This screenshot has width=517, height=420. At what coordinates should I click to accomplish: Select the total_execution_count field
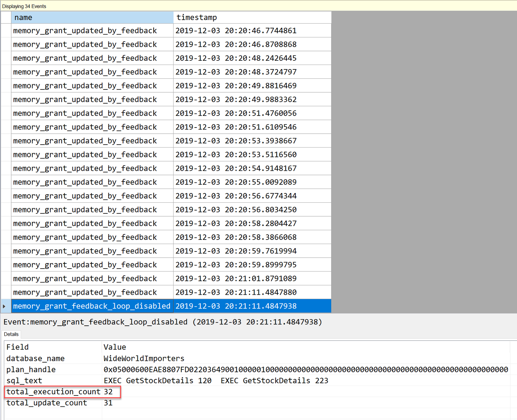(x=53, y=392)
